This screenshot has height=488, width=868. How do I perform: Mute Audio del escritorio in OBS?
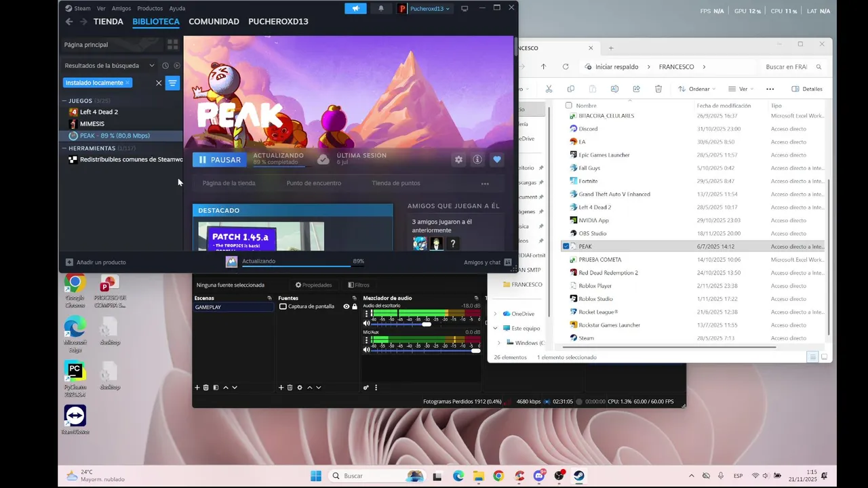point(367,323)
